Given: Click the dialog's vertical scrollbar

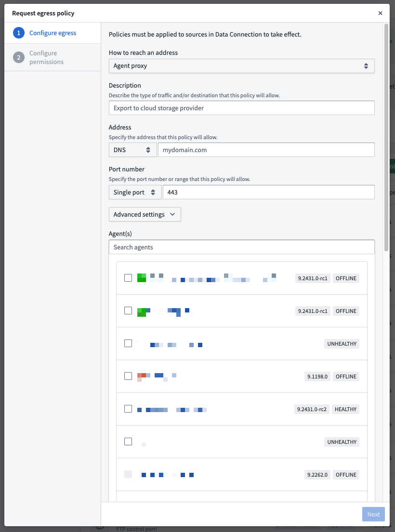Looking at the screenshot, I should point(386,135).
